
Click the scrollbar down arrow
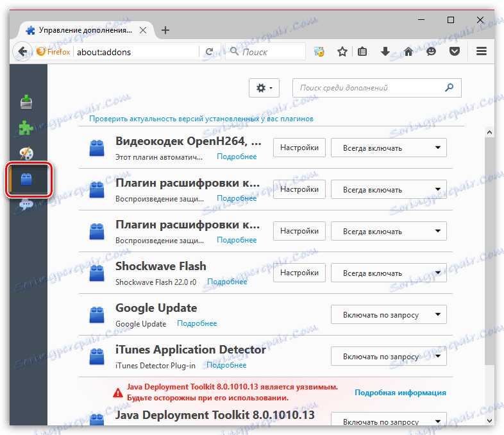pyautogui.click(x=489, y=420)
